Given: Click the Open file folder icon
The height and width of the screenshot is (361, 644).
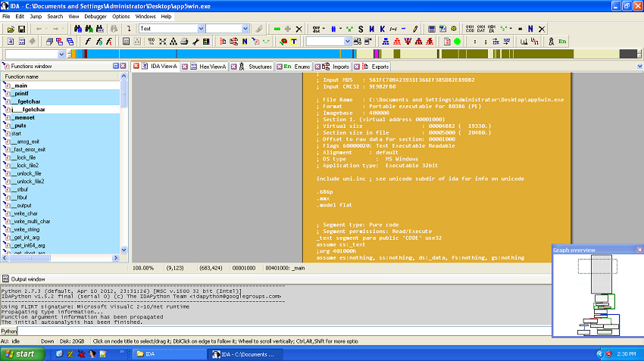Looking at the screenshot, I should pos(11,29).
